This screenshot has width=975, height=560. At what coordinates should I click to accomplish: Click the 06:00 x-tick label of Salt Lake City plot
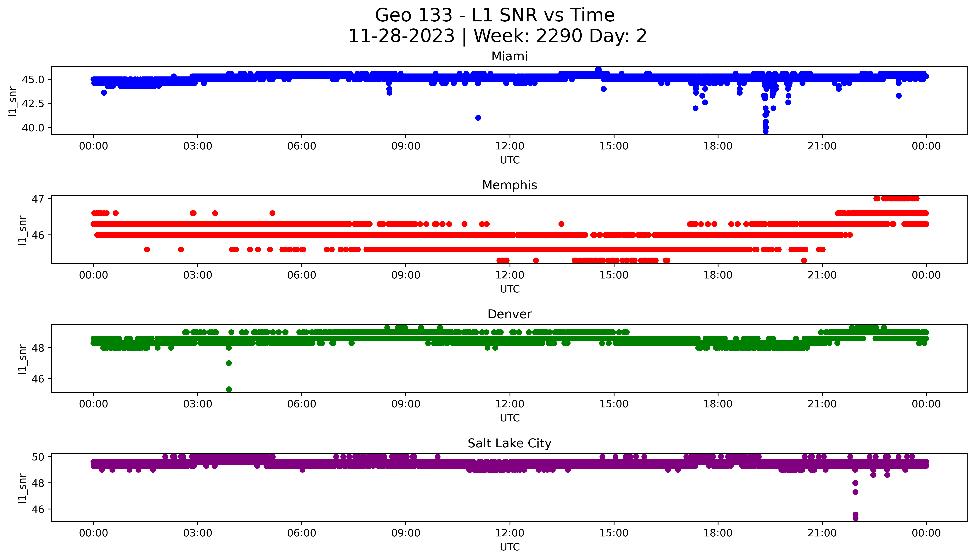click(302, 533)
